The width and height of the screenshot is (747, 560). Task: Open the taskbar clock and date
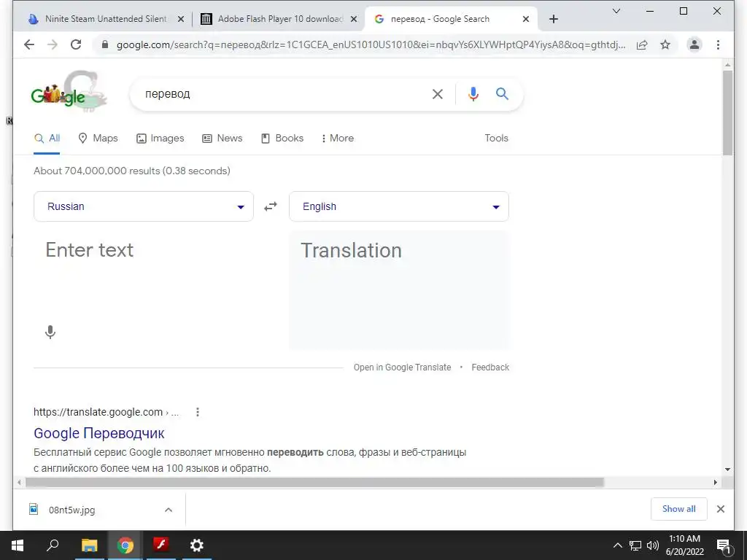684,545
